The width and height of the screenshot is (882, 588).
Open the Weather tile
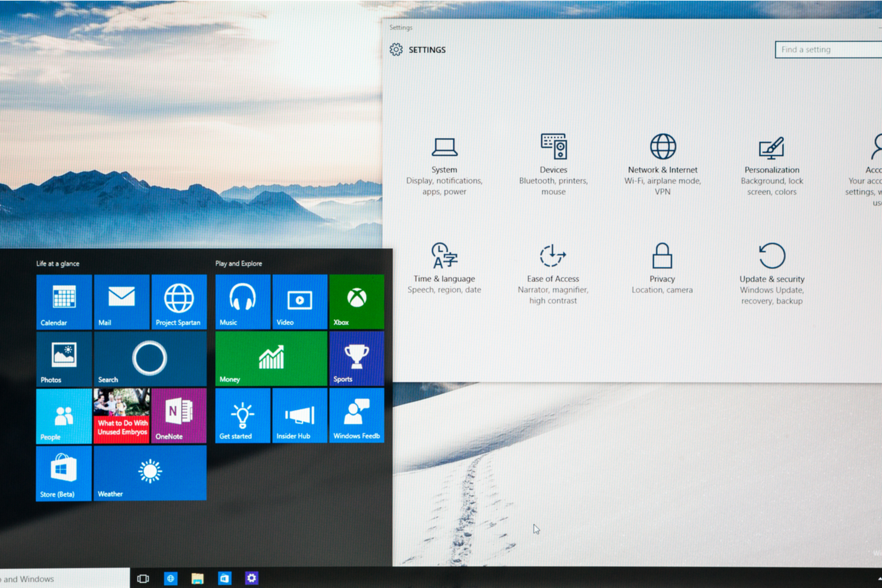[x=150, y=473]
